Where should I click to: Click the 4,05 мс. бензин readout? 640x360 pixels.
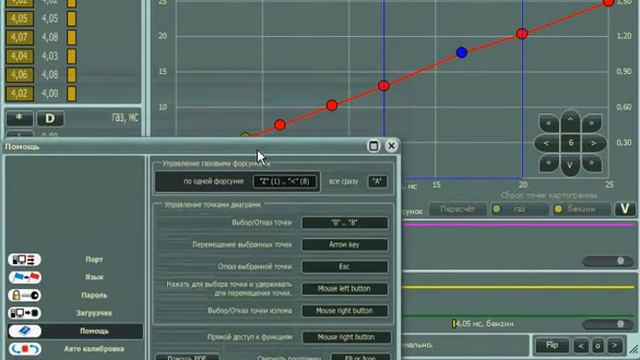click(483, 324)
